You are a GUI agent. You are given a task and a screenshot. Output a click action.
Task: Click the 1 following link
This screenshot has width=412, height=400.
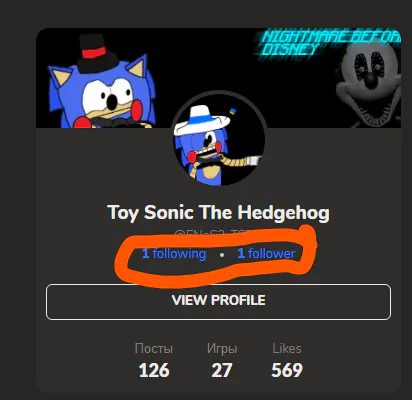pos(174,254)
